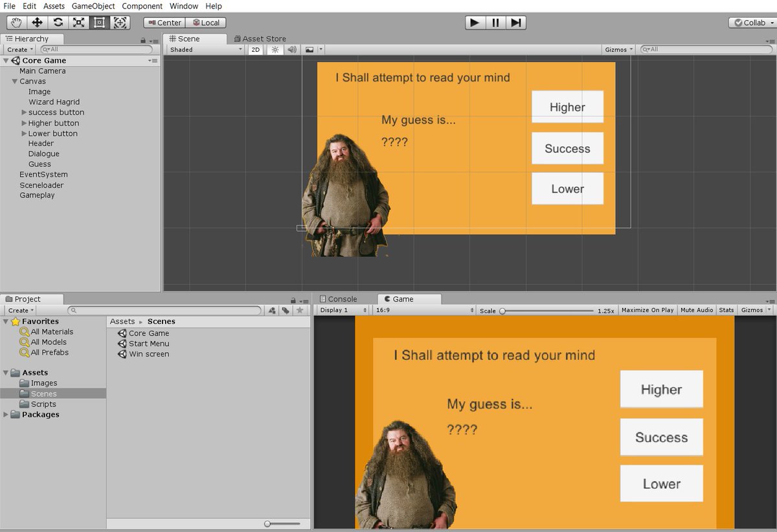Expand the Lower button object
777x532 pixels.
coord(24,133)
